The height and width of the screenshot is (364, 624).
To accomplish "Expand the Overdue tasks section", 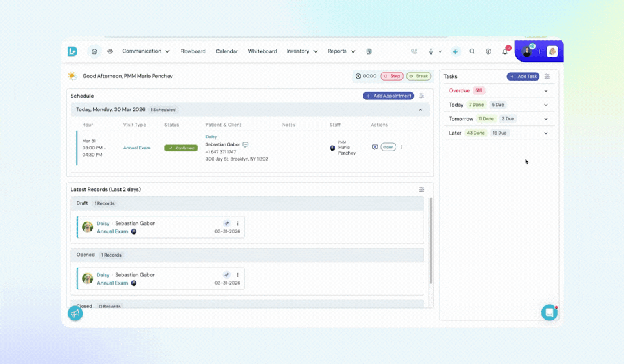I will tap(545, 91).
